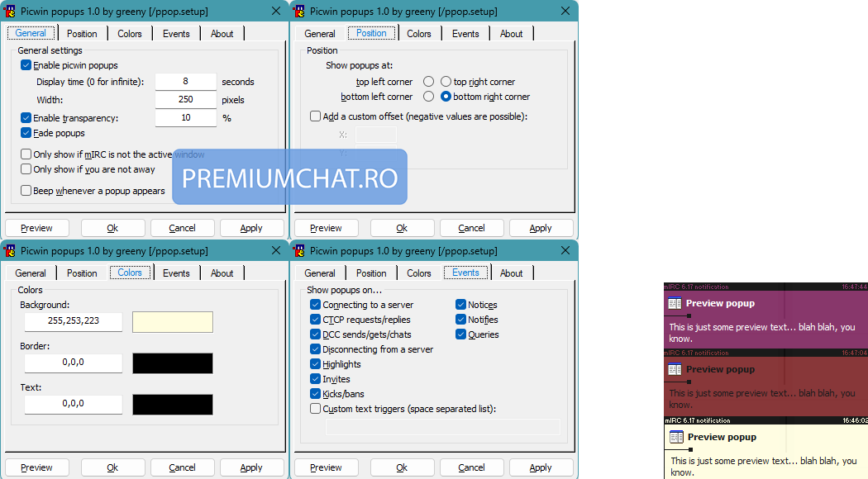This screenshot has width=868, height=479.
Task: Toggle Fade popups checkbox
Action: coord(26,133)
